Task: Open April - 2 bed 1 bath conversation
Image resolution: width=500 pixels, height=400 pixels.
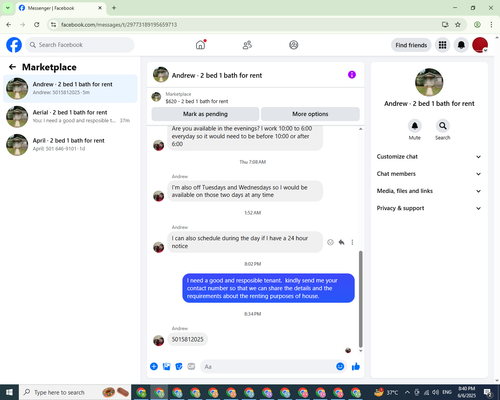Action: pyautogui.click(x=70, y=145)
